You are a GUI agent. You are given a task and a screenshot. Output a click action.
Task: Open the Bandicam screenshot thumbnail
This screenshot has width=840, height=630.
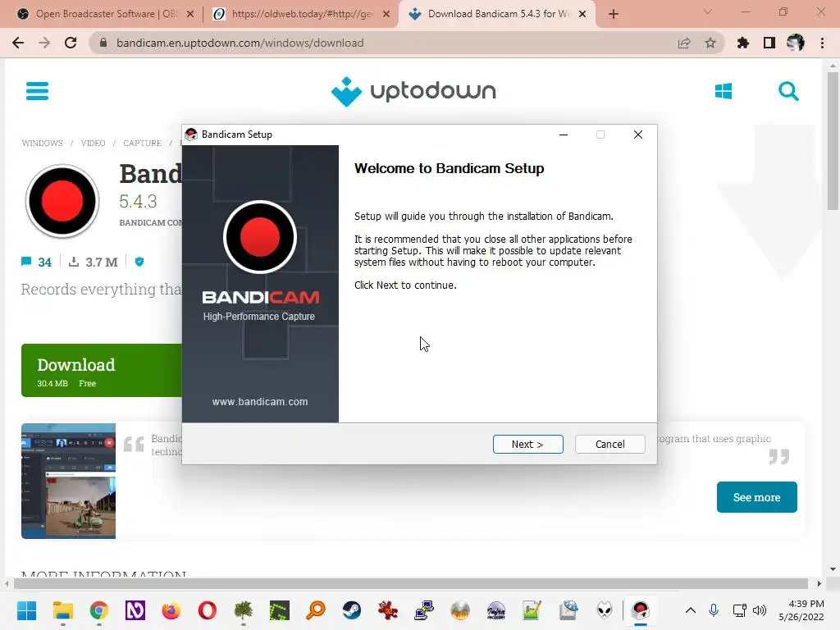(69, 481)
